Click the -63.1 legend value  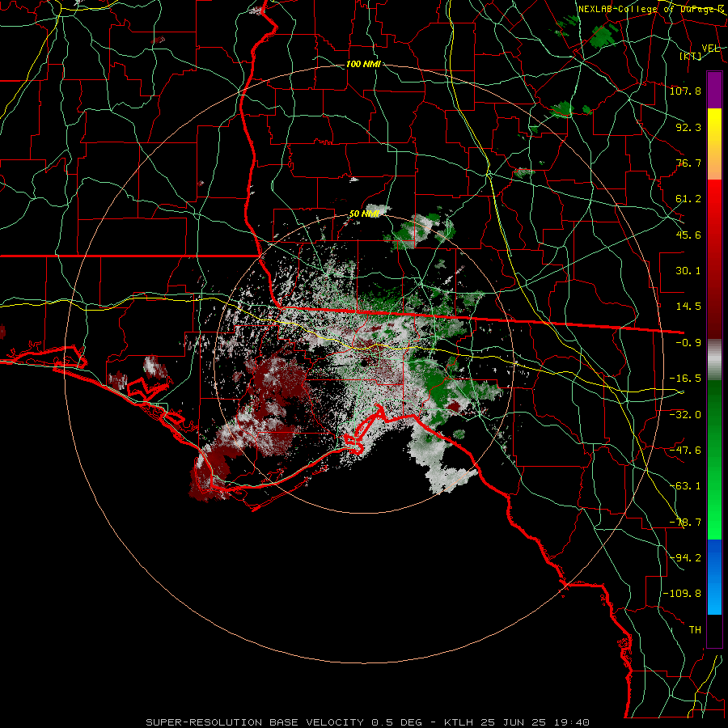tap(685, 486)
